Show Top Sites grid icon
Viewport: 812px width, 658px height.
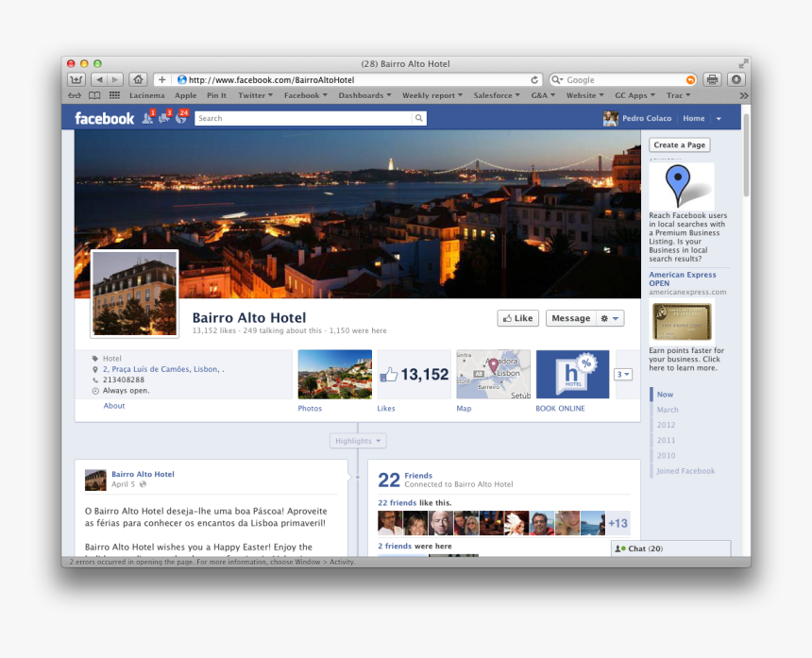click(114, 95)
